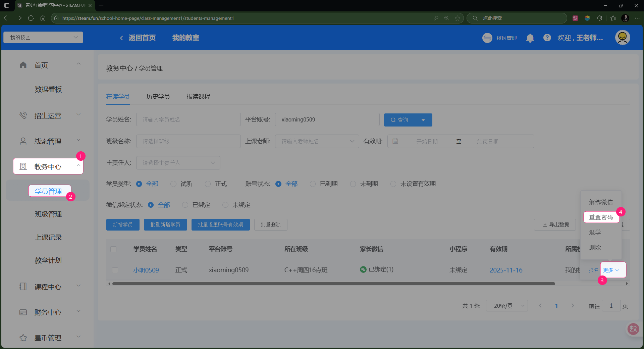The image size is (644, 349).
Task: Open the 小明0509 student name link
Action: pyautogui.click(x=146, y=270)
